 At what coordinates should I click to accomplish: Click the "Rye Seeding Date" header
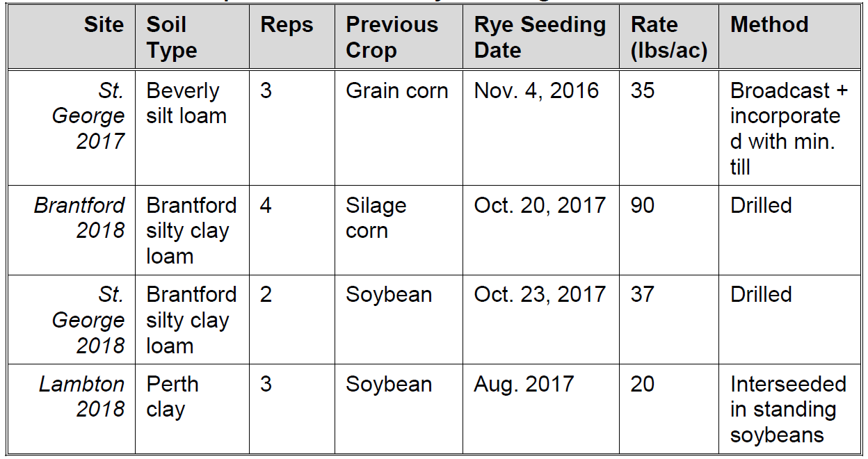[x=540, y=38]
